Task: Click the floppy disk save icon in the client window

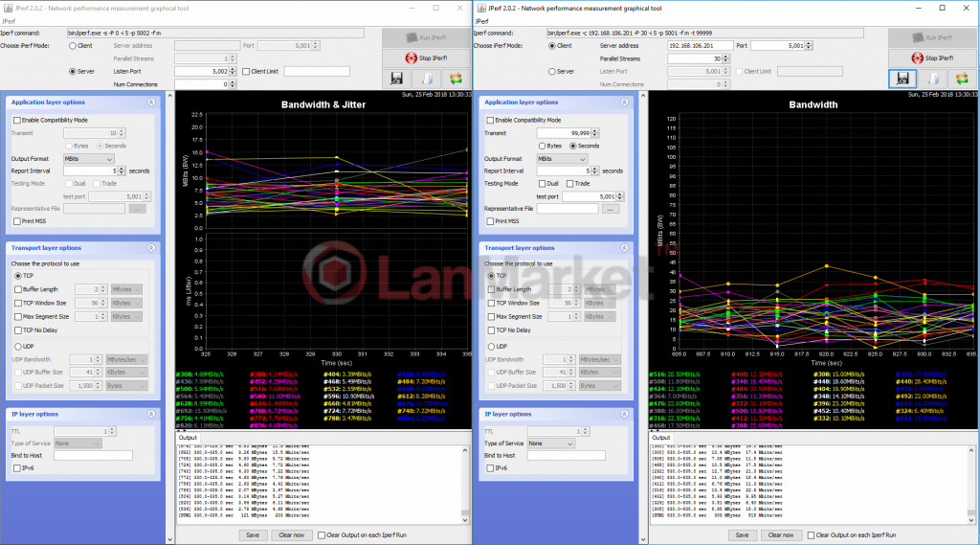Action: 902,79
